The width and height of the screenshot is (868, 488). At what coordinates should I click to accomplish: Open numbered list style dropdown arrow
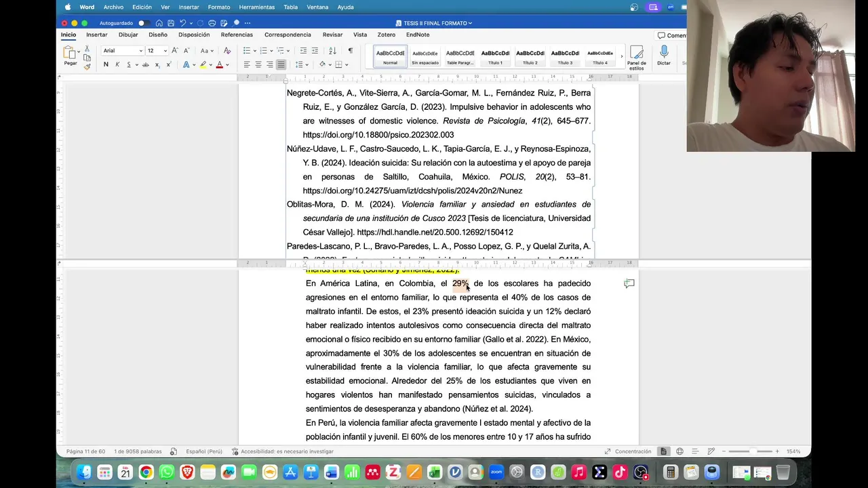click(272, 51)
